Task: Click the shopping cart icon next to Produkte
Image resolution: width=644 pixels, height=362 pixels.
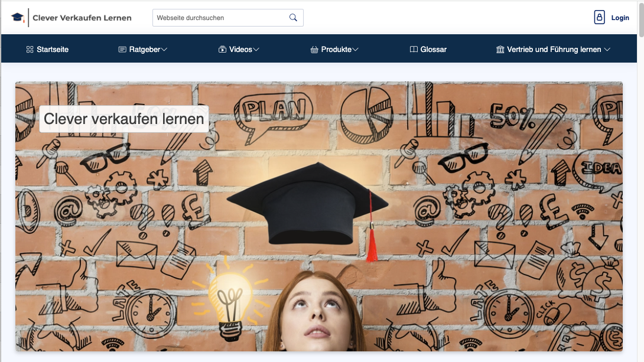Action: [x=314, y=50]
